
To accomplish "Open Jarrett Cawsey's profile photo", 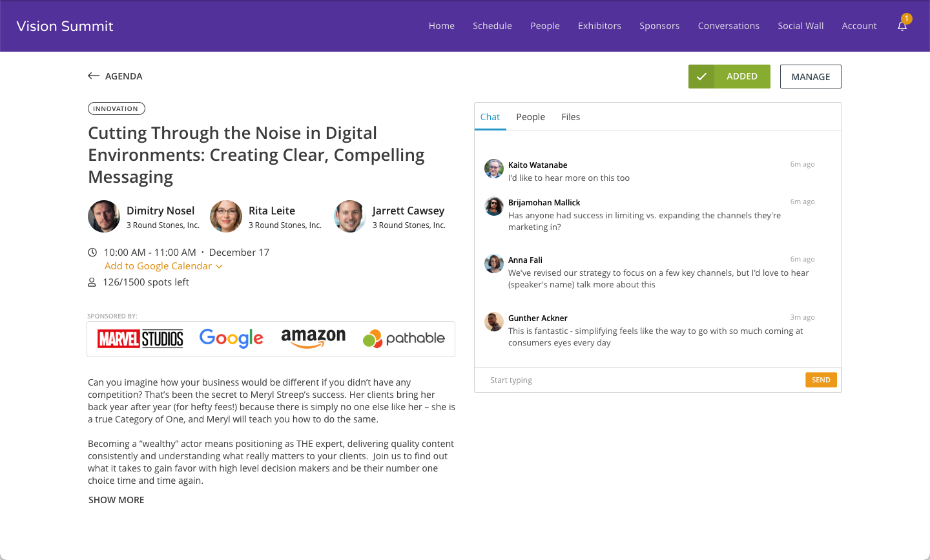I will [x=350, y=216].
